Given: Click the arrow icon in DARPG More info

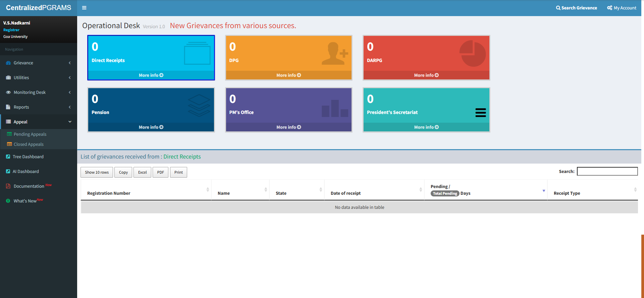Looking at the screenshot, I should [437, 75].
